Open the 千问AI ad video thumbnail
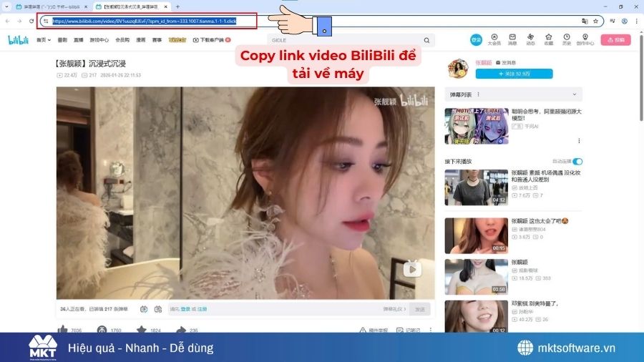 (477, 126)
